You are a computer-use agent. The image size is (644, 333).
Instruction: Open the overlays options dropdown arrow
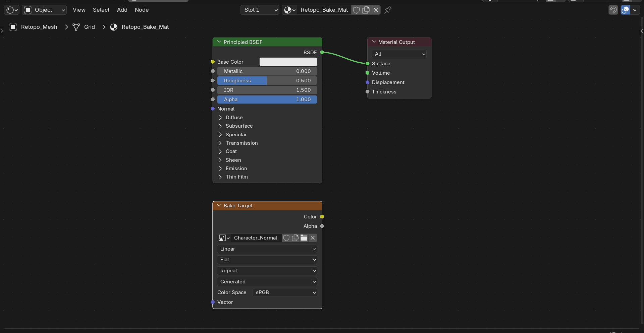[635, 10]
